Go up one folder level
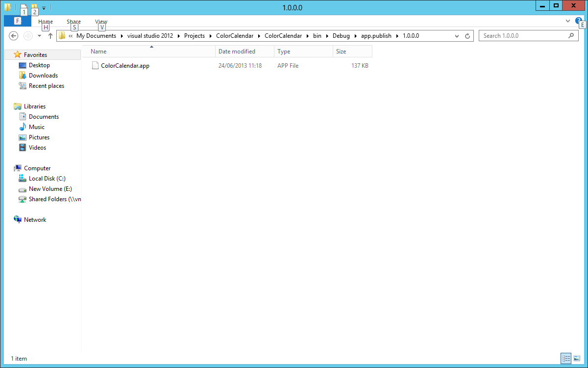 click(x=50, y=36)
